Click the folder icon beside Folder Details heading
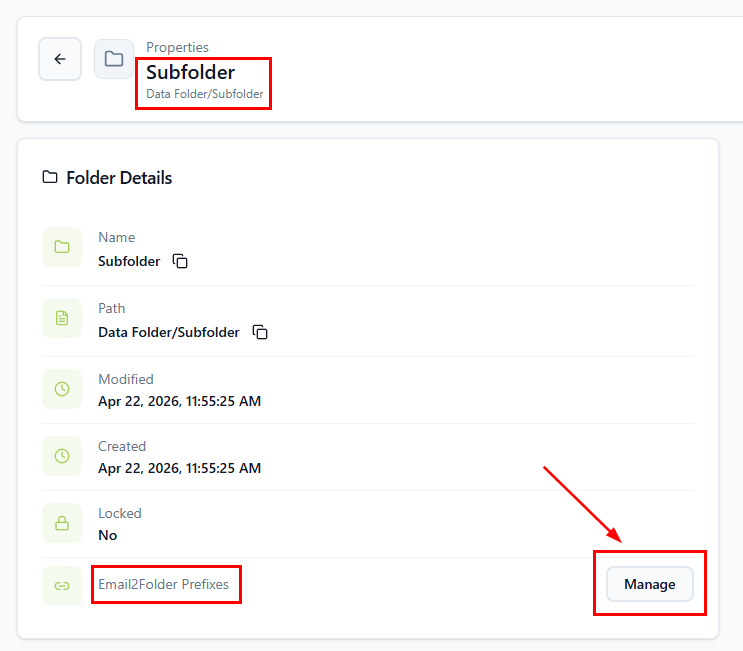Image resolution: width=743 pixels, height=651 pixels. (50, 178)
